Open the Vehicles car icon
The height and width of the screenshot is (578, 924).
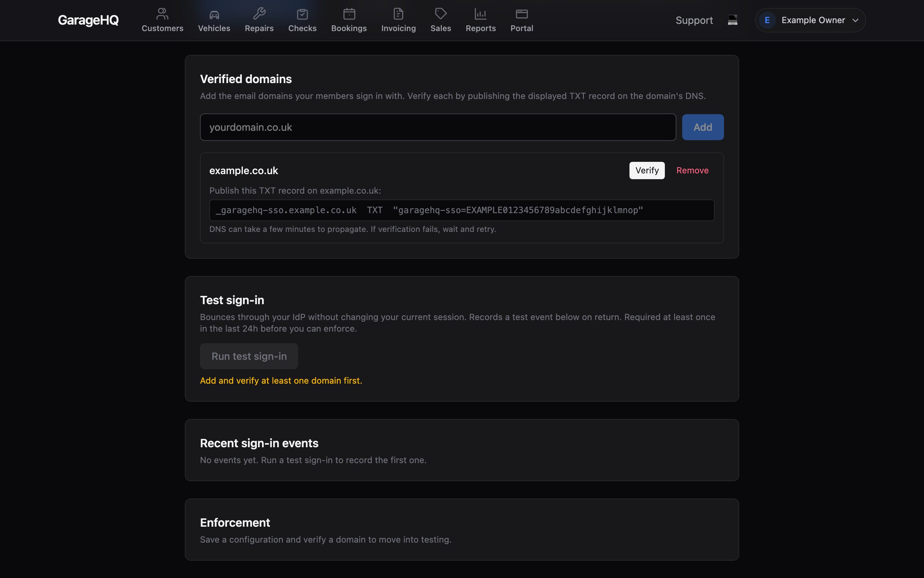(x=214, y=14)
